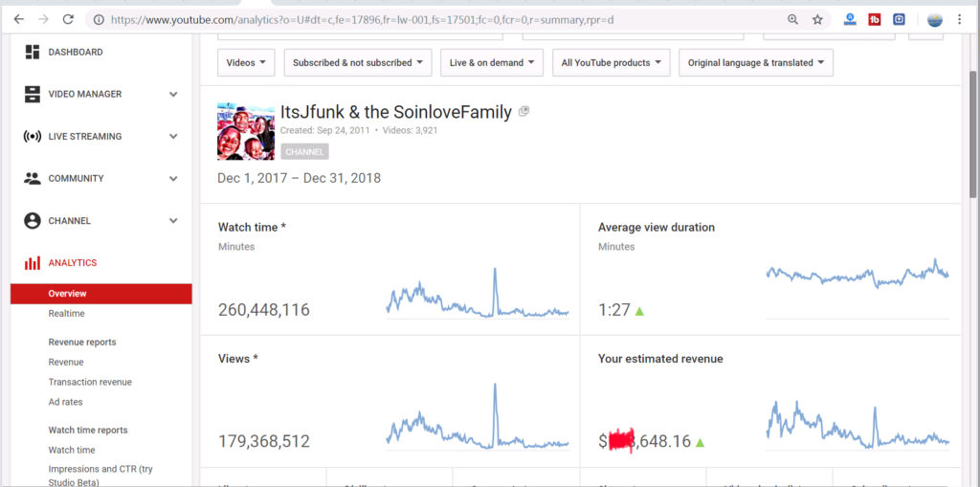This screenshot has width=980, height=487.
Task: Select Overview in the Analytics menu
Action: click(x=67, y=294)
